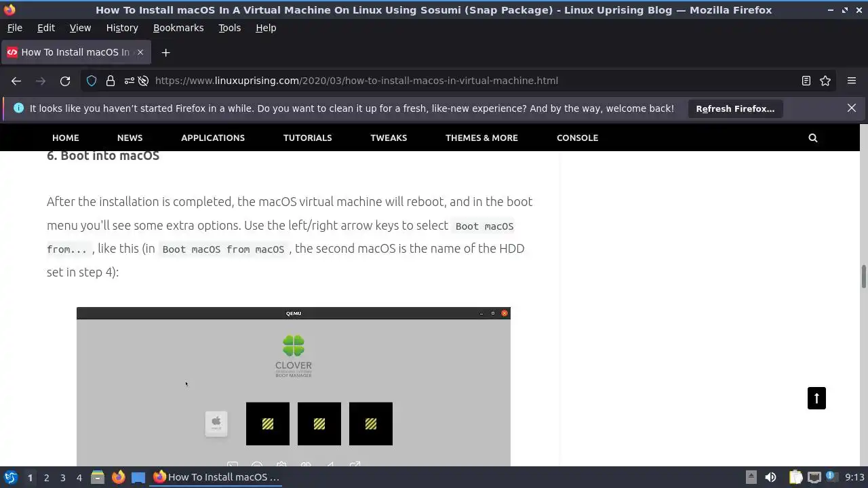Open the TUTORIALS nav link
The width and height of the screenshot is (868, 488).
coord(307,138)
